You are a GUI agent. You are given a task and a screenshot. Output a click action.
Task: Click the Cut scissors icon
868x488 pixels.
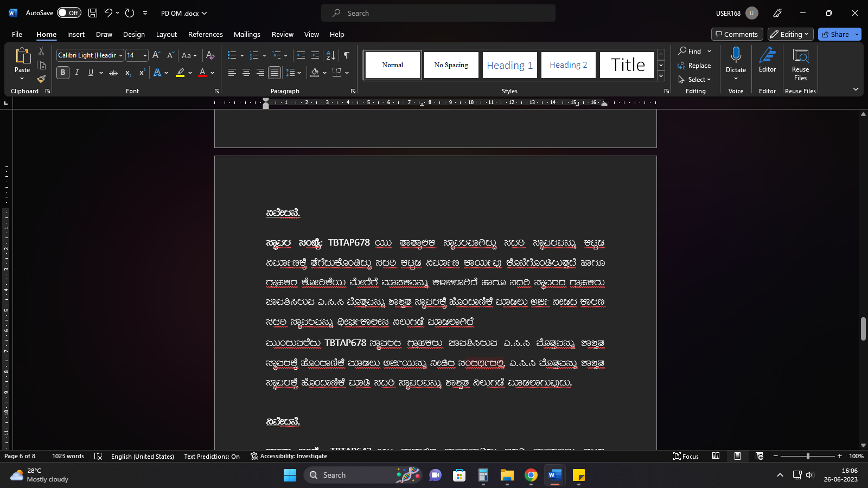pos(41,52)
